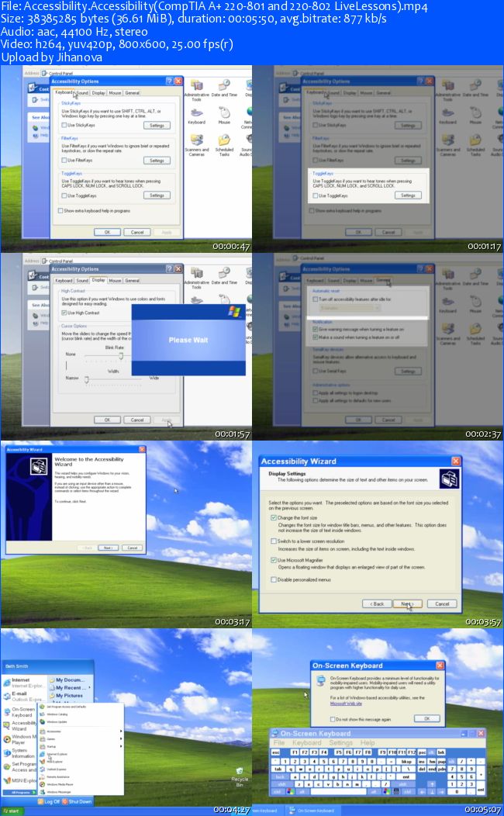This screenshot has height=816, width=504.
Task: Adjust the cursor Width slider
Action: (x=87, y=380)
